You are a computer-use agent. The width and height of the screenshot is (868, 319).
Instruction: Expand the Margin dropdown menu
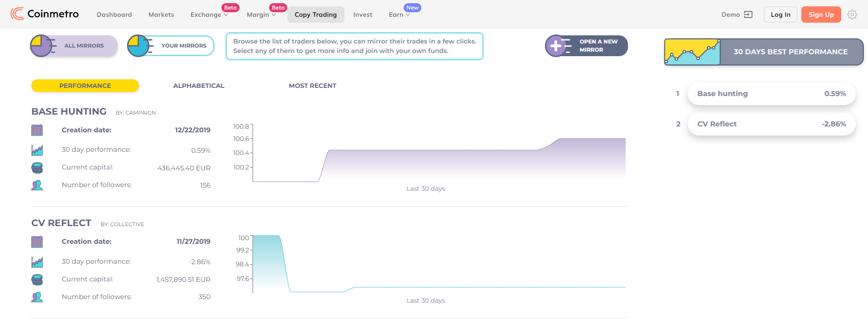[x=261, y=14]
